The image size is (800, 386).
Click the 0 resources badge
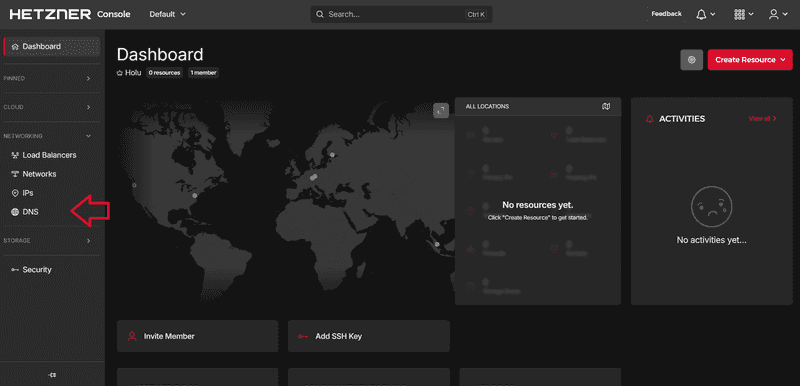coord(164,73)
